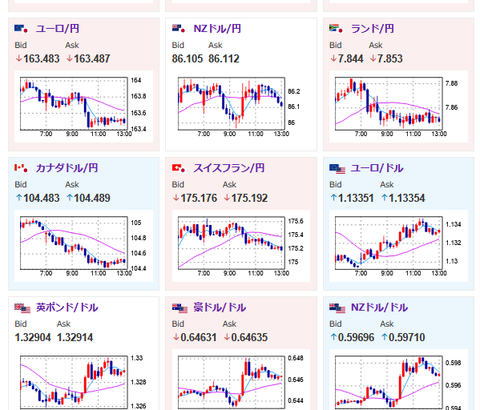Click the NZ dollar/Dollar flag icon
Viewport: 480px width, 410px height.
(337, 308)
